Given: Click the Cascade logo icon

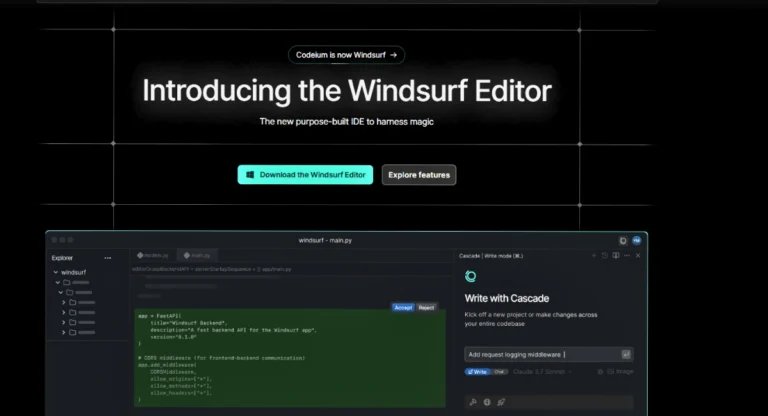Looking at the screenshot, I should pos(470,276).
